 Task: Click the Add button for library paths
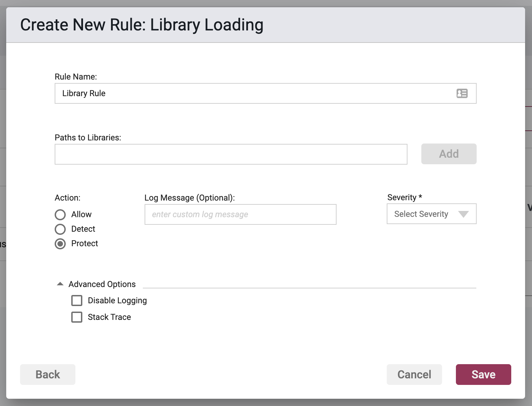pos(449,154)
